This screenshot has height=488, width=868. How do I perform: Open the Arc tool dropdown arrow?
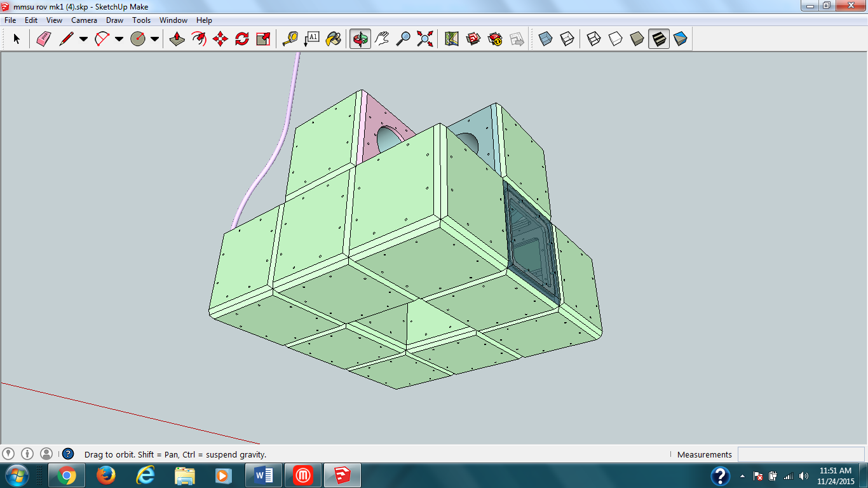pyautogui.click(x=119, y=39)
